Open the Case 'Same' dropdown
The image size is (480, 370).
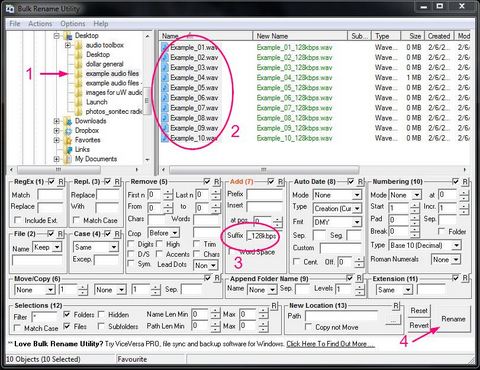point(96,247)
